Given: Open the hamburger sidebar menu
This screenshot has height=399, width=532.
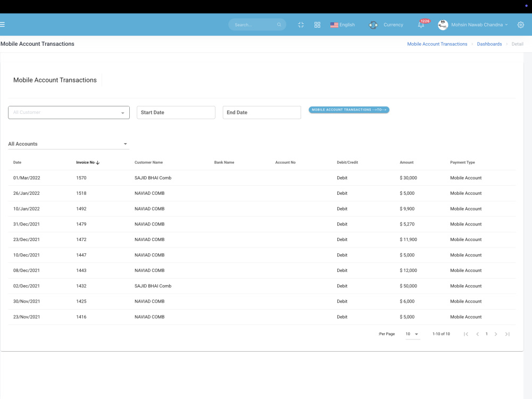Looking at the screenshot, I should [2, 24].
